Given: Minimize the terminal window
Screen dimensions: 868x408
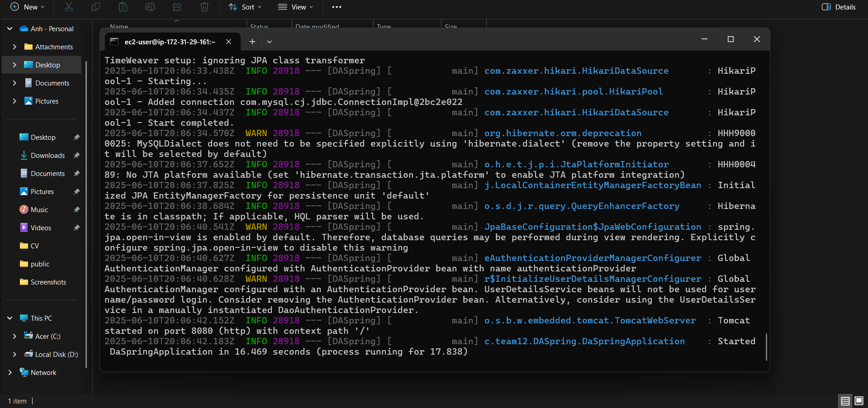Looking at the screenshot, I should tap(704, 39).
